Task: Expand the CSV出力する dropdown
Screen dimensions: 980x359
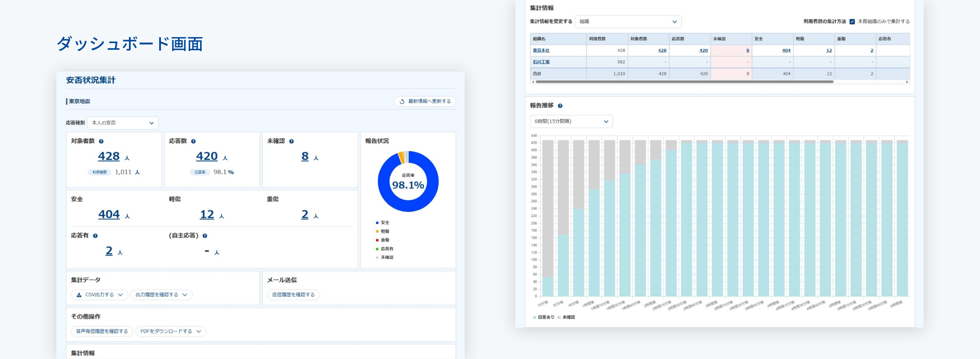Action: (100, 295)
